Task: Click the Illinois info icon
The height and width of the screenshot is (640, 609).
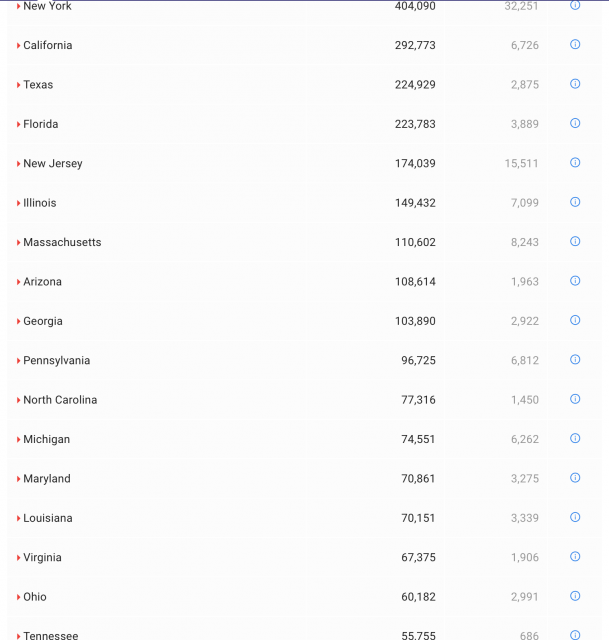Action: click(575, 202)
